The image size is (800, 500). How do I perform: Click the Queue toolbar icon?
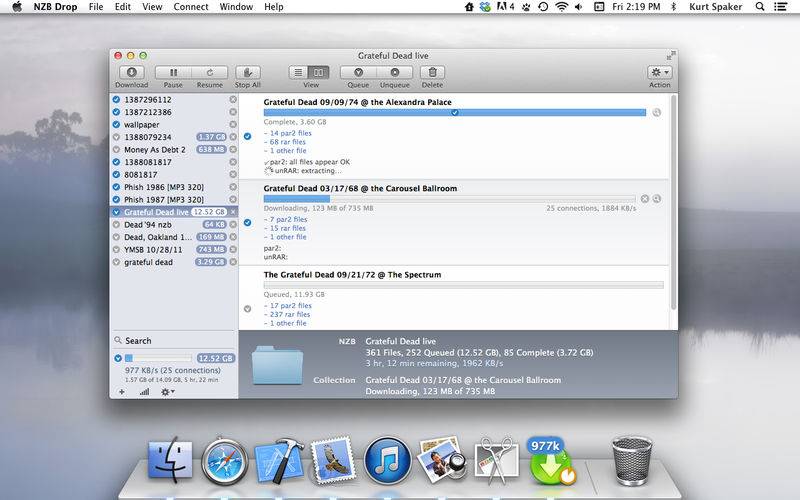(x=358, y=72)
